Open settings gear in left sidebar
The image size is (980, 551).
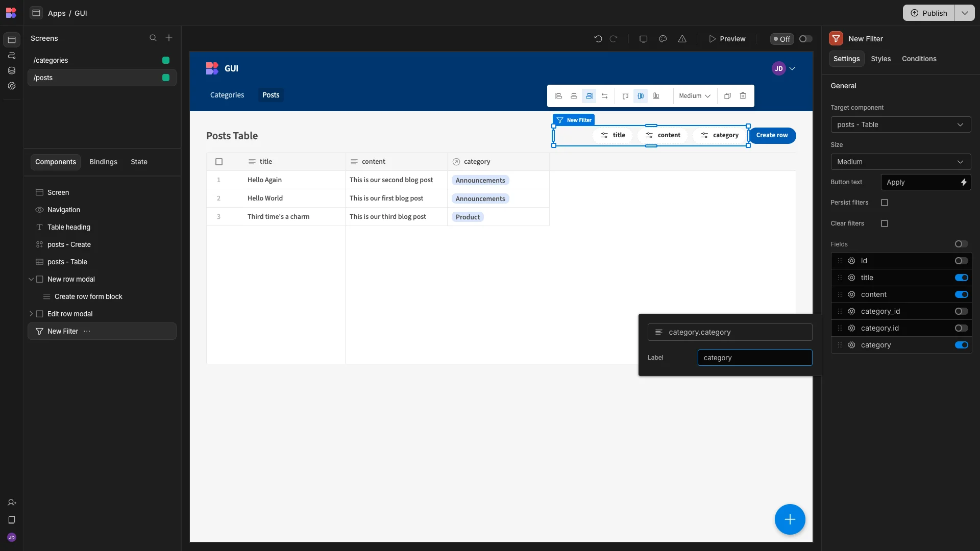[12, 86]
